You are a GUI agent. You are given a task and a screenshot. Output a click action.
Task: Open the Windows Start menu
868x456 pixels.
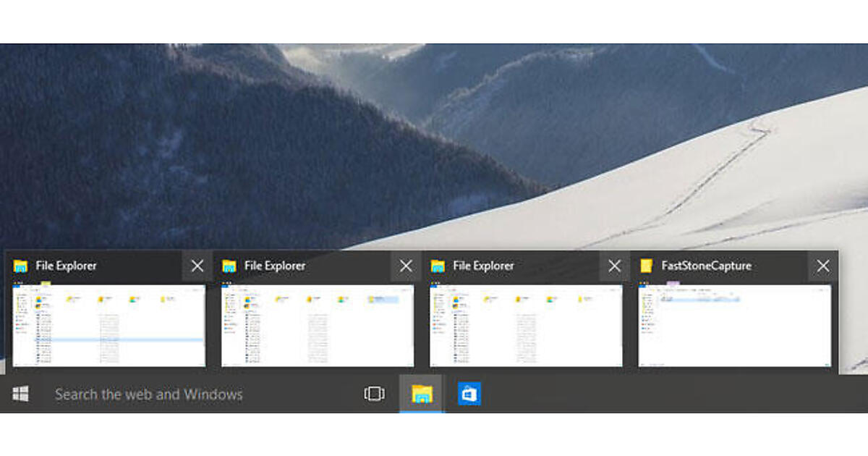coord(21,394)
